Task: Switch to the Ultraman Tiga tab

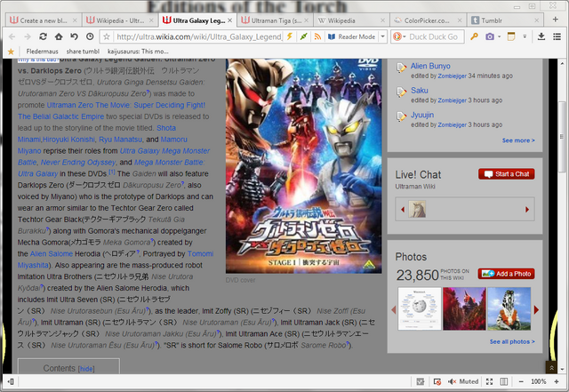Action: point(276,20)
